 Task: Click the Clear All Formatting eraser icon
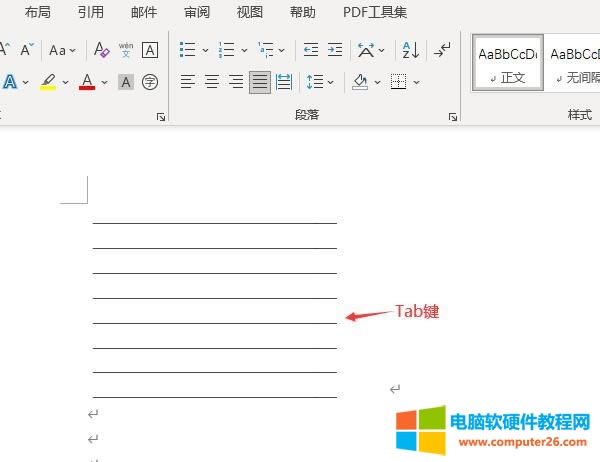tap(101, 50)
